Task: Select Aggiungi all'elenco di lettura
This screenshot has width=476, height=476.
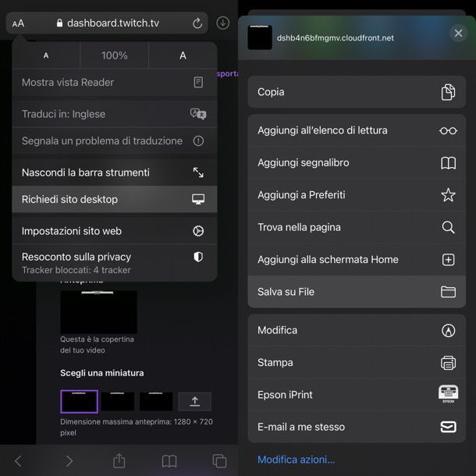Action: pos(357,130)
